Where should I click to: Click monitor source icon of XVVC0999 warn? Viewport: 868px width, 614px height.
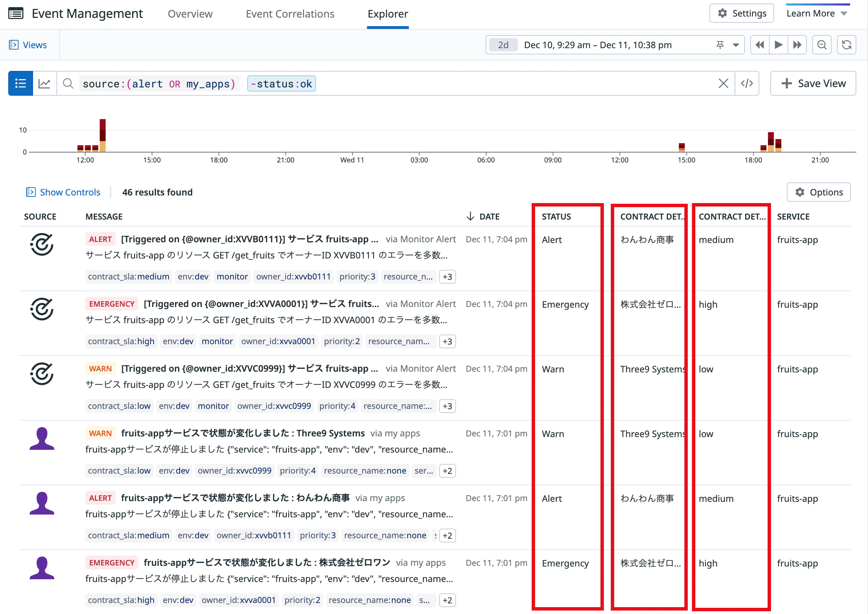[42, 373]
